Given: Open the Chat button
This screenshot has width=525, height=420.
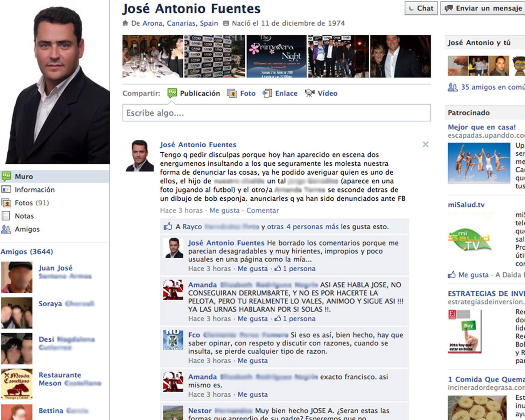Looking at the screenshot, I should (x=421, y=8).
